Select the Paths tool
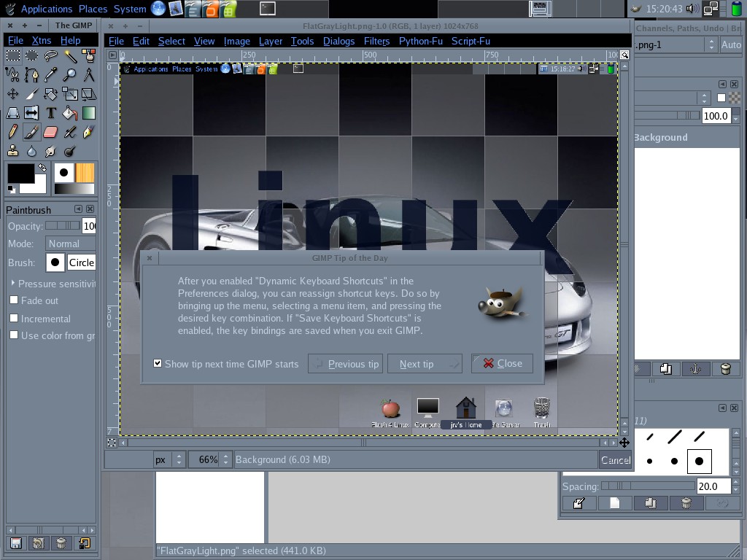The height and width of the screenshot is (560, 747). point(32,75)
